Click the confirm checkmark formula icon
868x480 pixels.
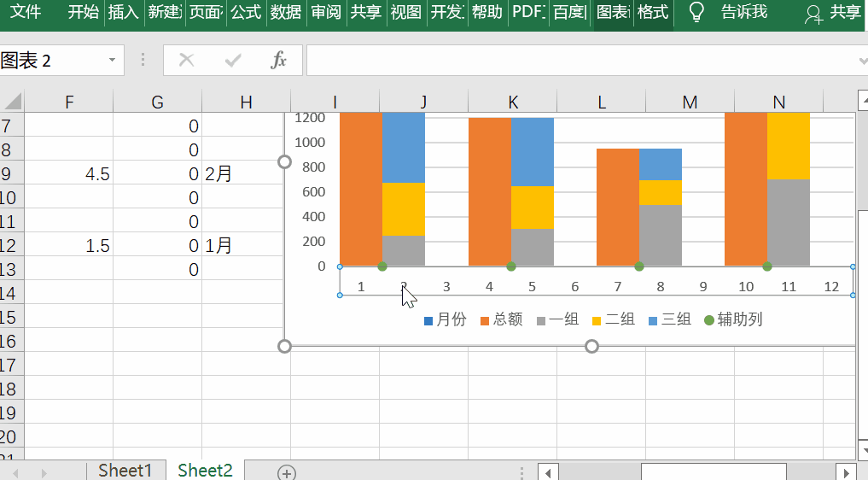coord(233,60)
